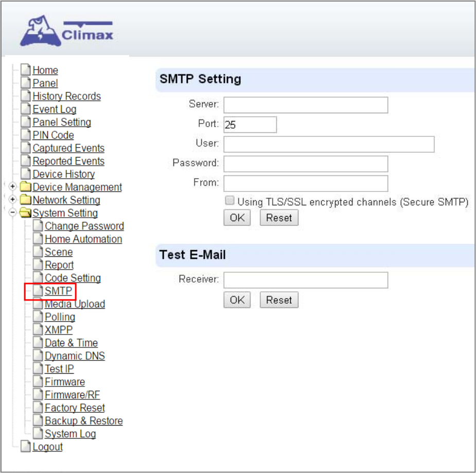Open the Home Automation link
The height and width of the screenshot is (473, 476).
click(83, 239)
